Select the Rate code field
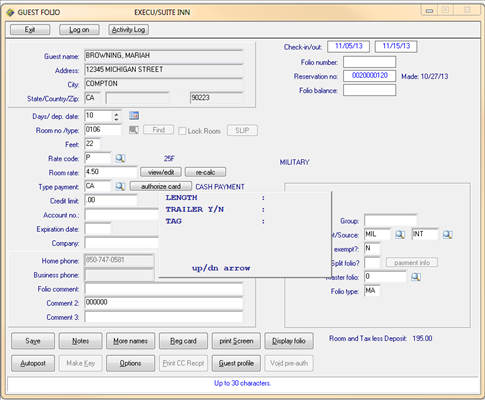Screen dimensions: 485x400 [x=97, y=158]
